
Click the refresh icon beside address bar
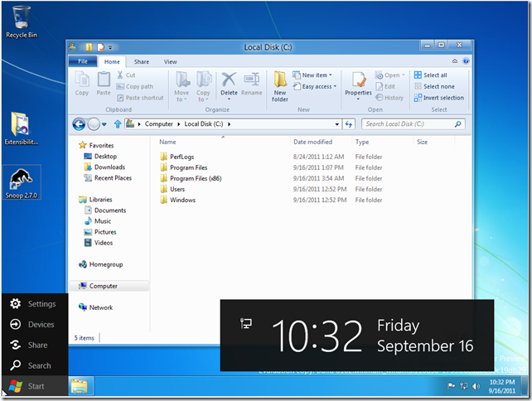click(350, 124)
